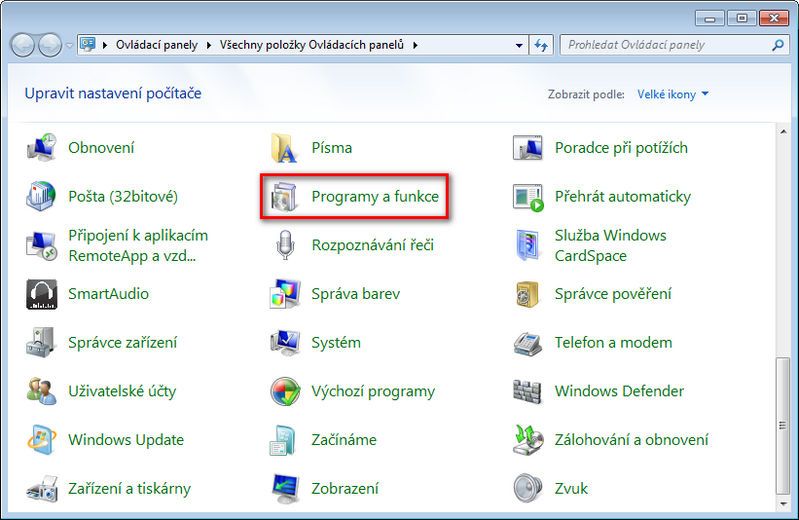Open the recent pages arrow beside navigation buttons
The height and width of the screenshot is (520, 799).
(69, 45)
